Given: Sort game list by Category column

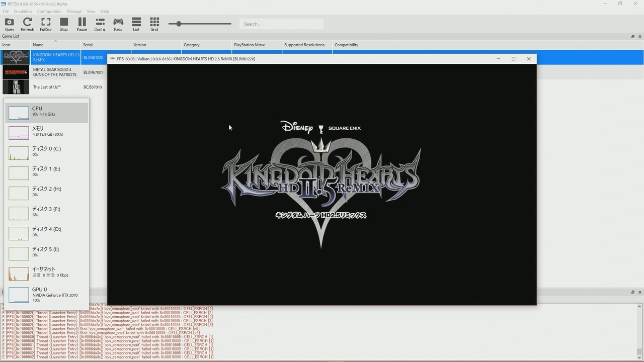Looking at the screenshot, I should [206, 45].
